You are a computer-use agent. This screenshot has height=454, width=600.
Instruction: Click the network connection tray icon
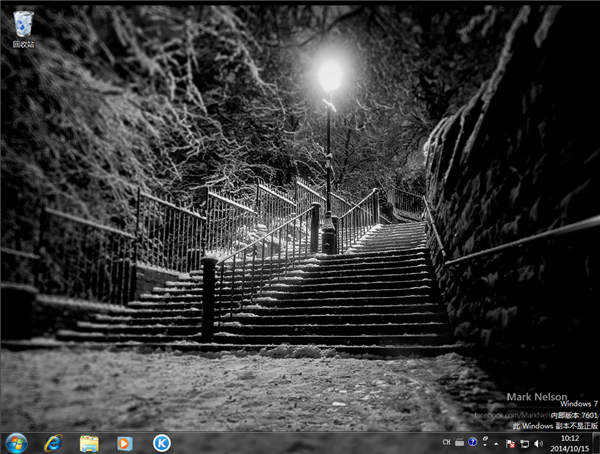pyautogui.click(x=524, y=442)
